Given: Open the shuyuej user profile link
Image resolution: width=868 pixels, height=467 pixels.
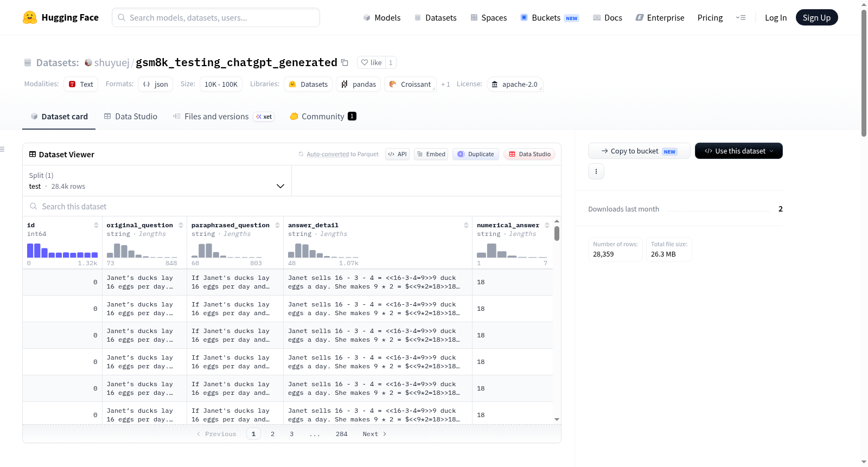Looking at the screenshot, I should click(112, 62).
